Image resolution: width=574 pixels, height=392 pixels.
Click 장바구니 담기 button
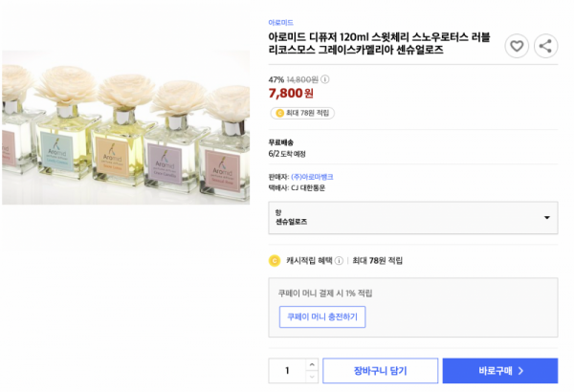pos(380,371)
